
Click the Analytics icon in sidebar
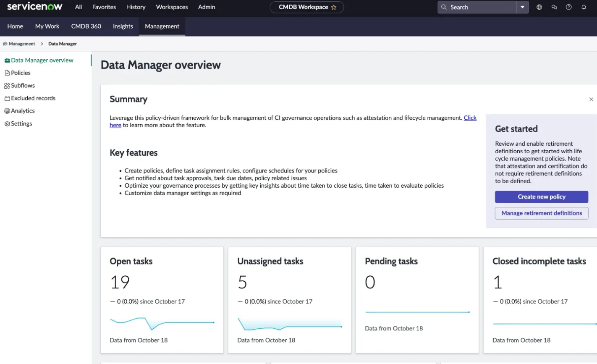pos(7,111)
